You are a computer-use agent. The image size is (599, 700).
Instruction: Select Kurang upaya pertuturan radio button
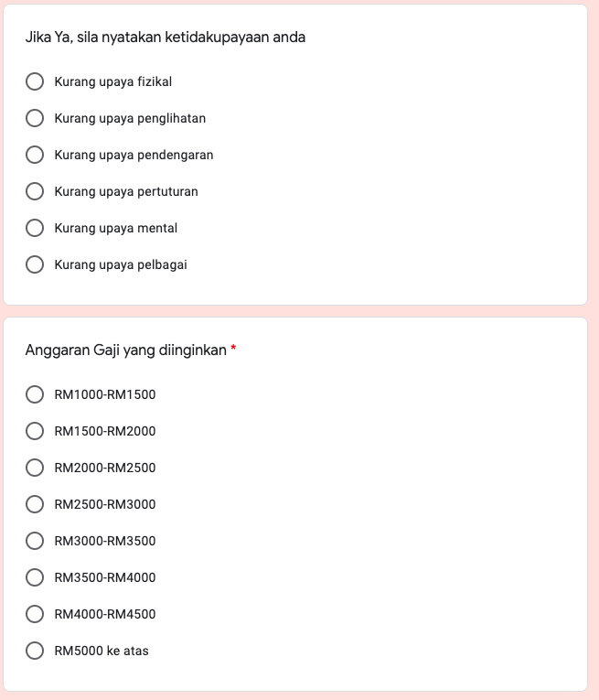point(35,191)
